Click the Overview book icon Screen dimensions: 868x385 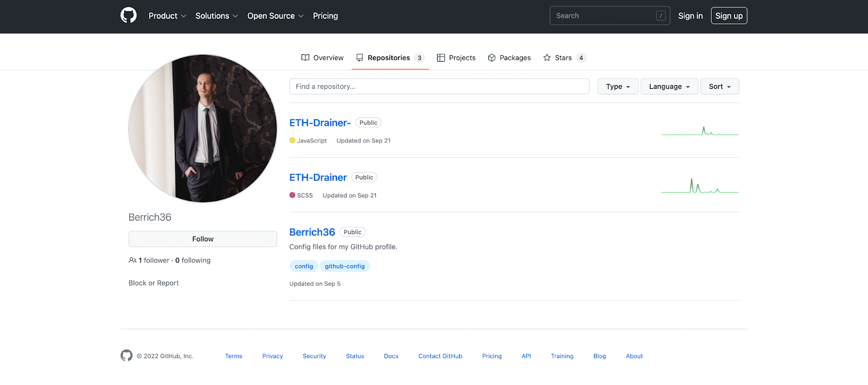305,57
